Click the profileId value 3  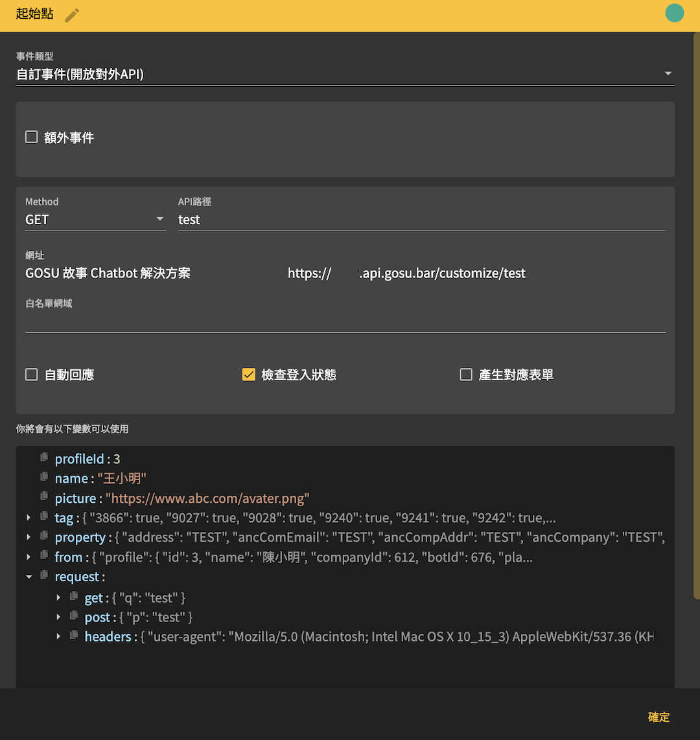(x=117, y=459)
